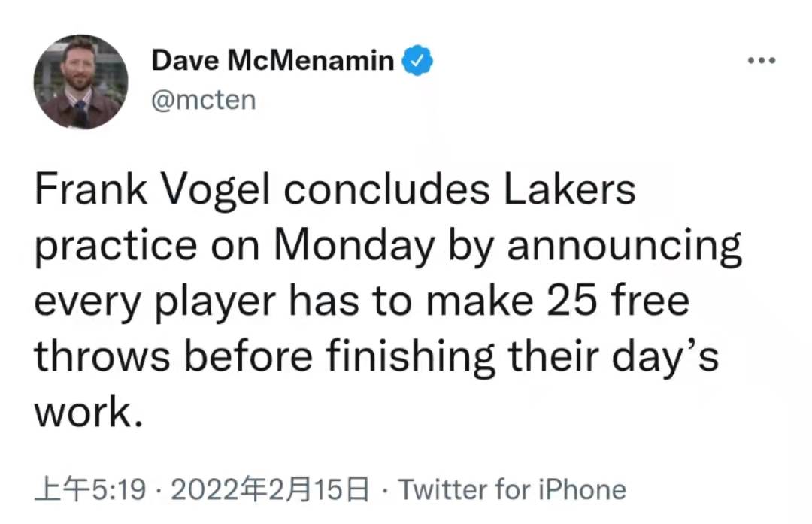Image resolution: width=812 pixels, height=524 pixels.
Task: Click the word throws in the tweet
Action: [102, 357]
